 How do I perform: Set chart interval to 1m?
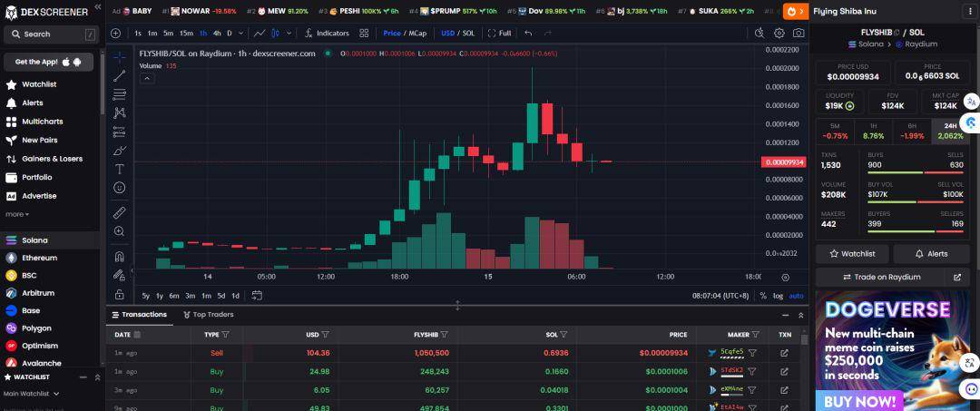point(152,33)
